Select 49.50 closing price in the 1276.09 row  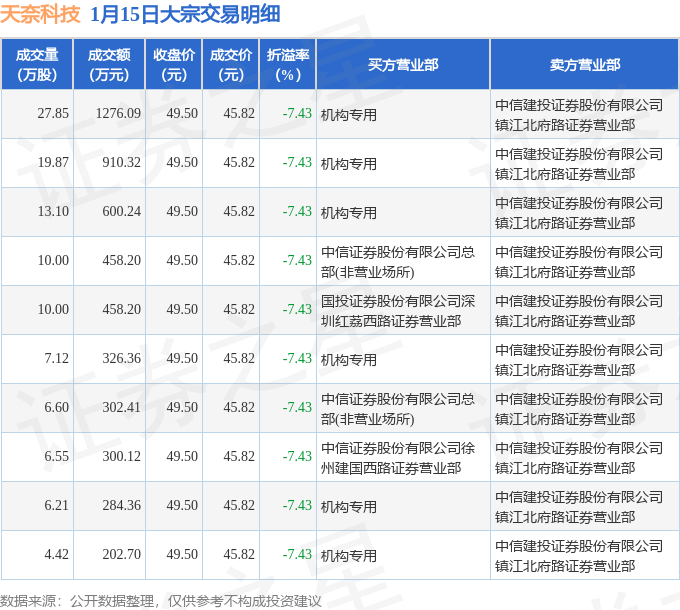[182, 114]
